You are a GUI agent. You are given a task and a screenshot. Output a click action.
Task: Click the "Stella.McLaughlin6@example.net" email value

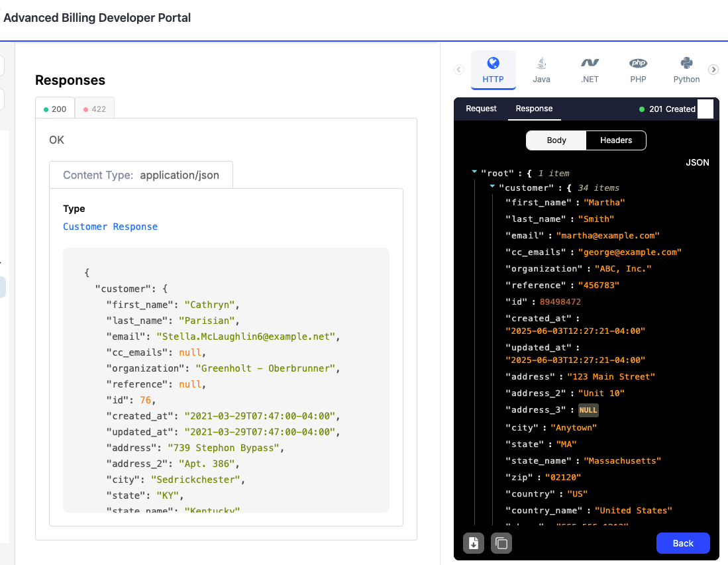click(246, 336)
